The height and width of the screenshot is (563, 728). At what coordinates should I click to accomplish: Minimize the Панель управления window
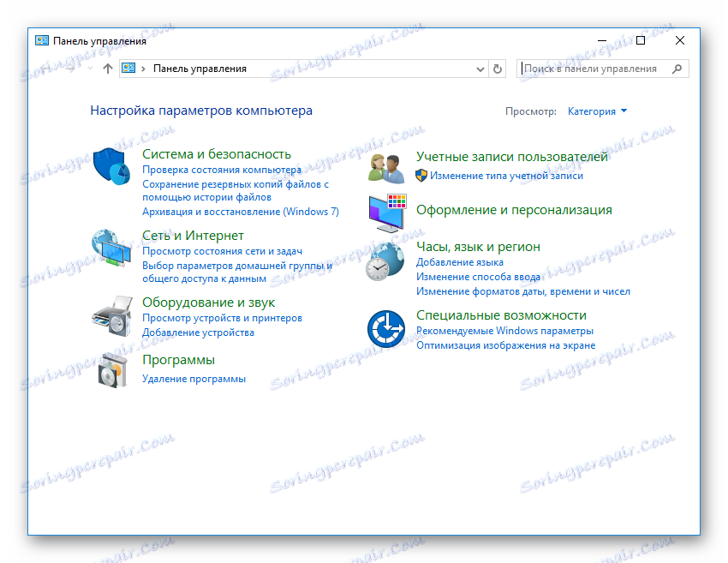pyautogui.click(x=602, y=40)
